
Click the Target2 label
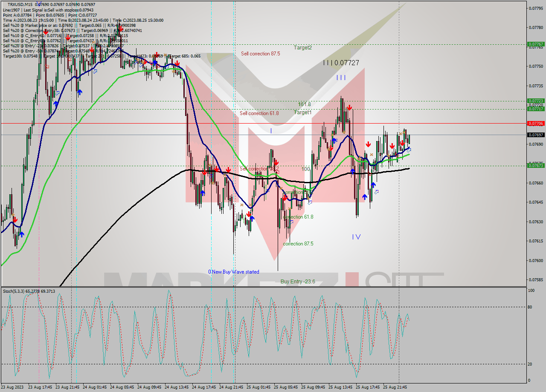(302, 48)
